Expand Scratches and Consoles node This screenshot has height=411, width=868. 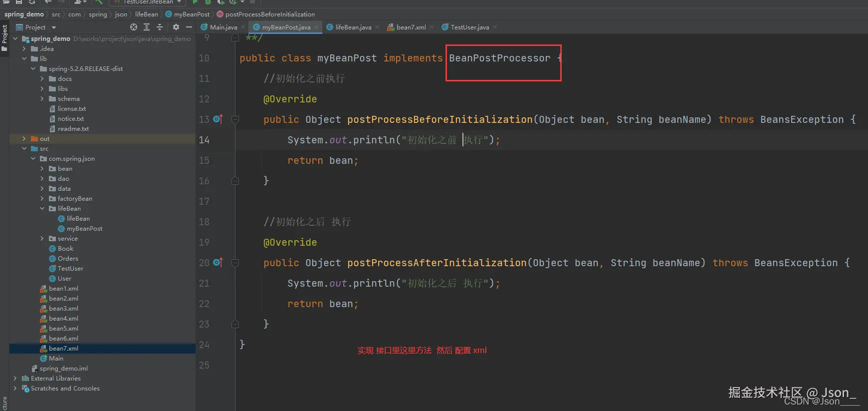(x=15, y=388)
